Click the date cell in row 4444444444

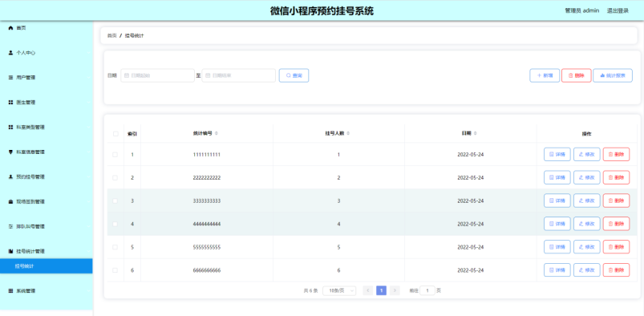471,224
